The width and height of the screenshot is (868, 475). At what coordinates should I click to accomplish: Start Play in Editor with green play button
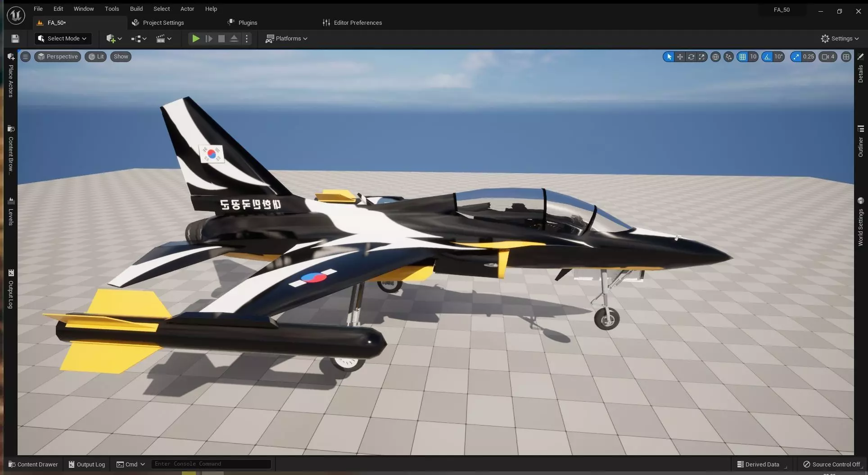tap(195, 39)
